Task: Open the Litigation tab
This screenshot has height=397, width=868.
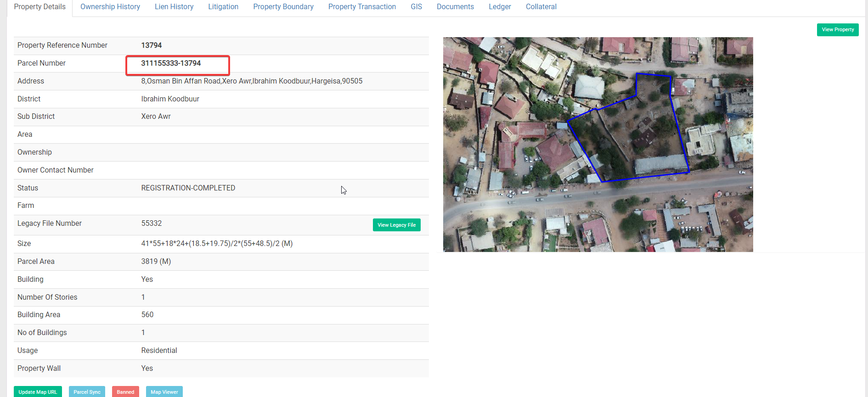Action: pyautogui.click(x=223, y=7)
